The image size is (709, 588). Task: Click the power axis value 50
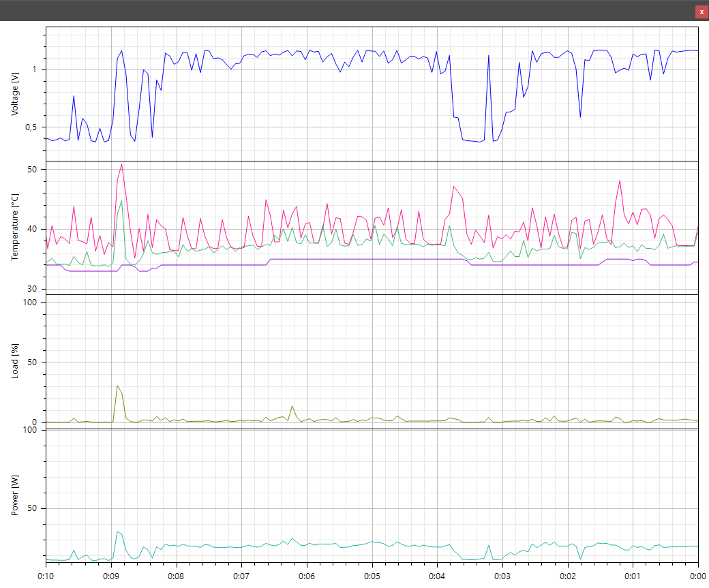coord(32,508)
